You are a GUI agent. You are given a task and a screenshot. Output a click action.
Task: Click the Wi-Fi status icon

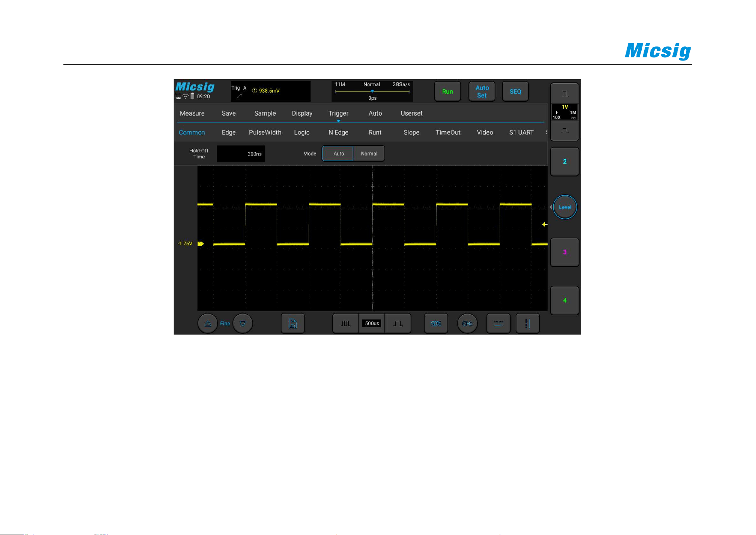click(186, 97)
